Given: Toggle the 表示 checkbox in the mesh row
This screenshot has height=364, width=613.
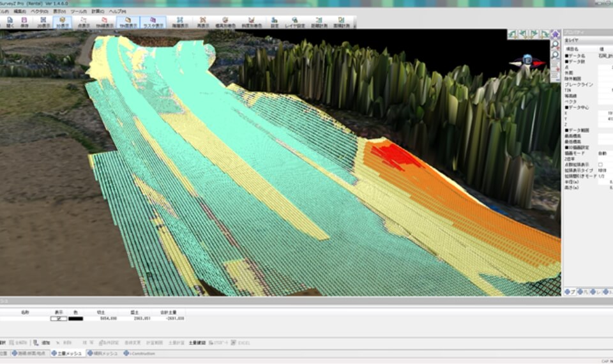Looking at the screenshot, I should [x=59, y=318].
